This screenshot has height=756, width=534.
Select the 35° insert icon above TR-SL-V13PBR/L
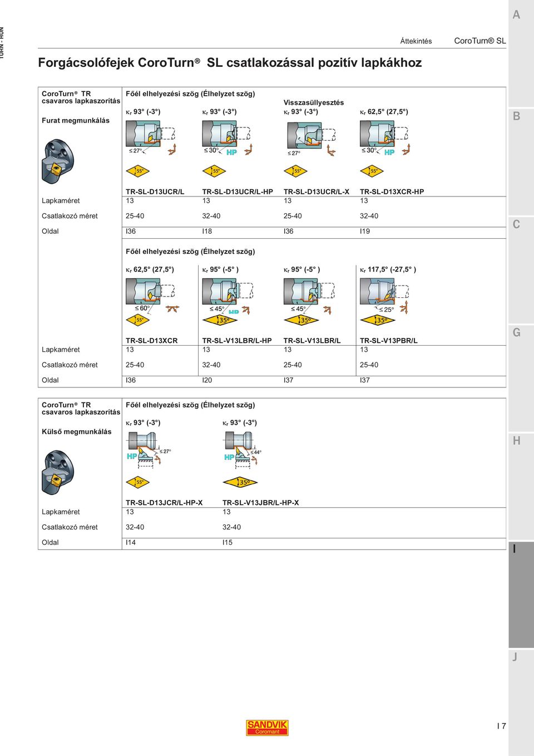pos(378,320)
